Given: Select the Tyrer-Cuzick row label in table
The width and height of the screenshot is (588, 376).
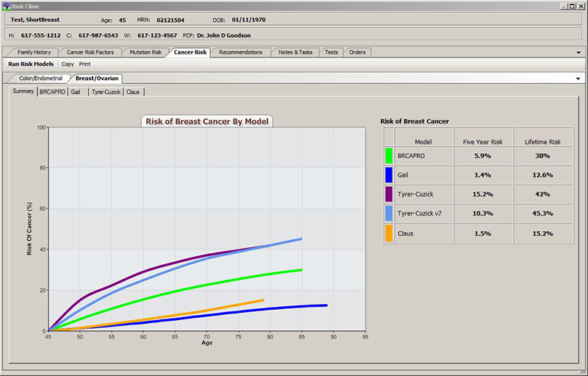Looking at the screenshot, I should pos(415,194).
